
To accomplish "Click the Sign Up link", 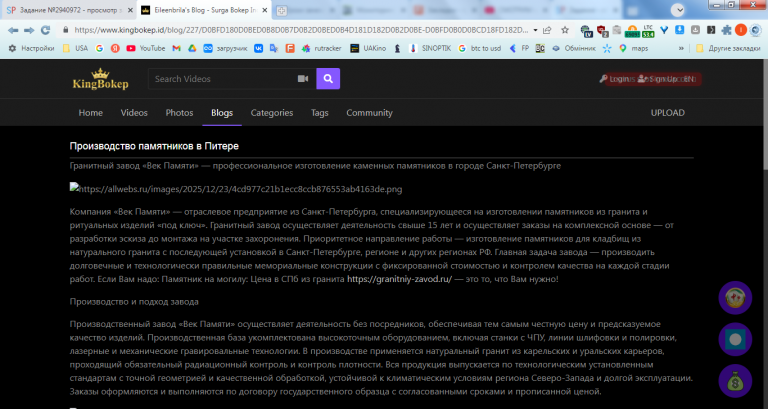I will tap(658, 79).
